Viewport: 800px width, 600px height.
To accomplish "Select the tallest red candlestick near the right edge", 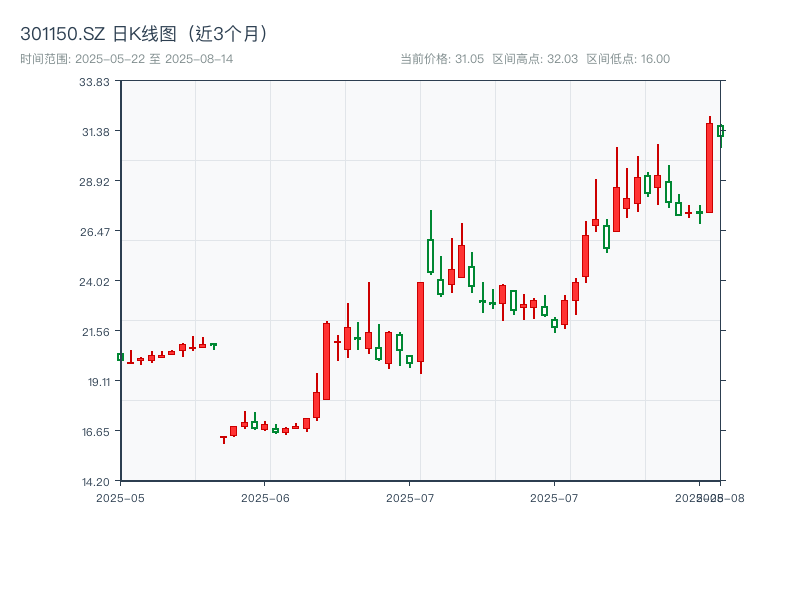I will [710, 165].
